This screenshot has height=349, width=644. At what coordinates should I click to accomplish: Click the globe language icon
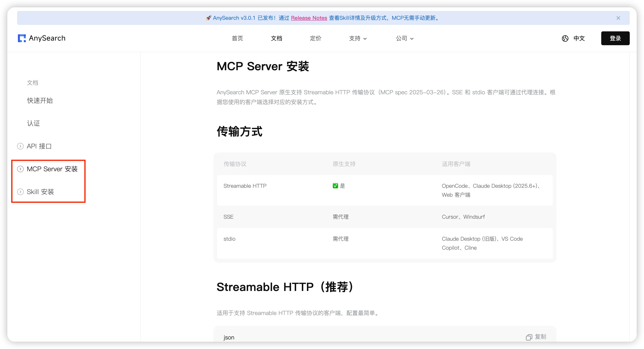[x=565, y=38]
